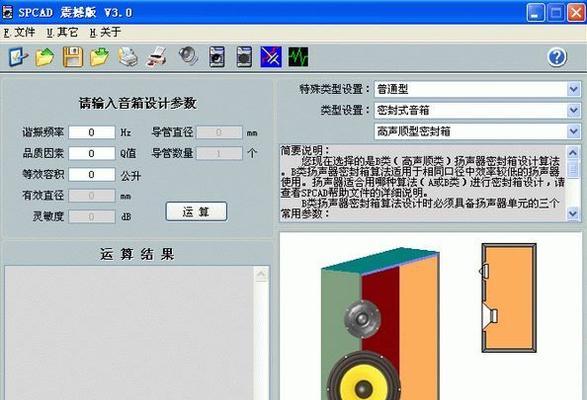Click the 品质因素 Q值 input field
The width and height of the screenshot is (587, 400).
tap(92, 153)
